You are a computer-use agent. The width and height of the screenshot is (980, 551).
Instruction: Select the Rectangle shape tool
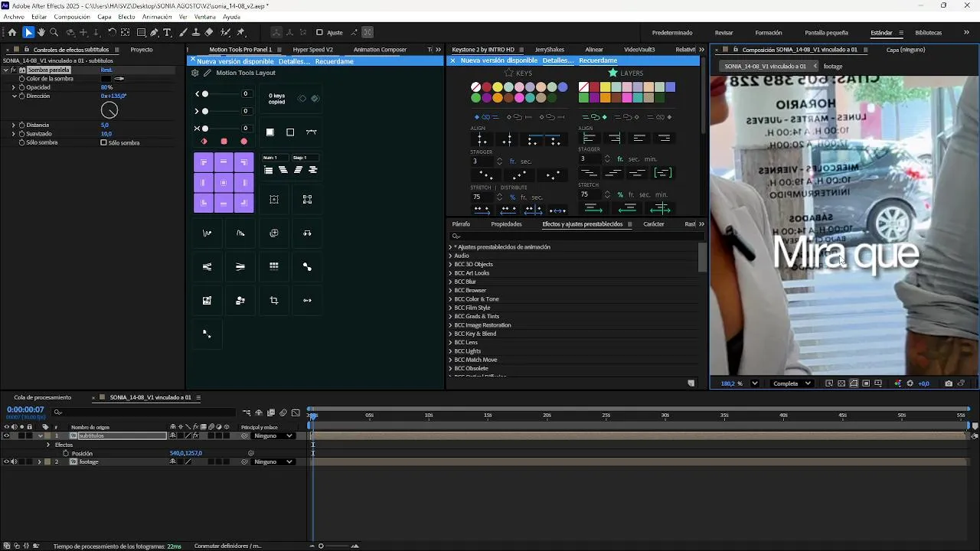pyautogui.click(x=142, y=32)
